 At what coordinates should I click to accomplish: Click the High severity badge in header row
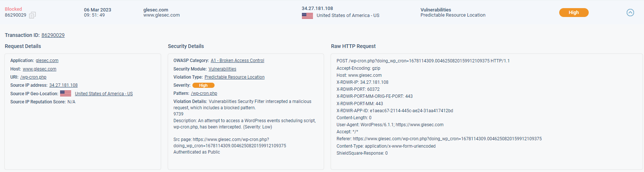[574, 13]
